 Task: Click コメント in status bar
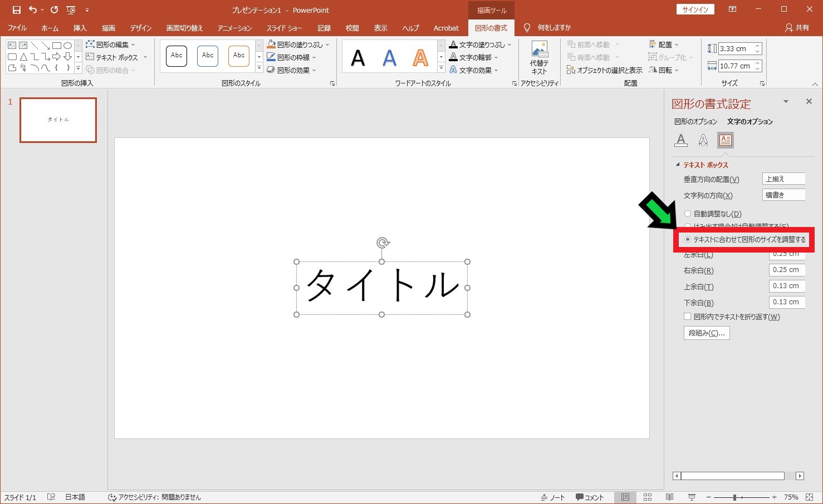590,497
